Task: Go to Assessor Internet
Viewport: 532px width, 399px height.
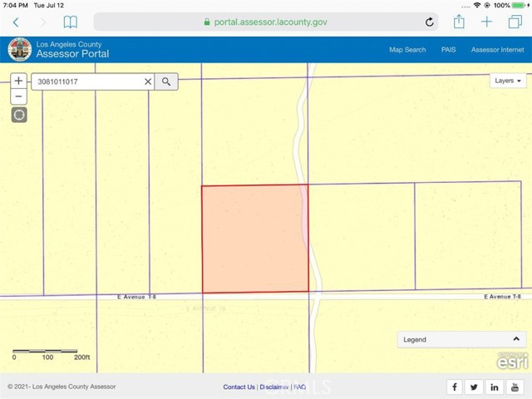Action: point(497,50)
